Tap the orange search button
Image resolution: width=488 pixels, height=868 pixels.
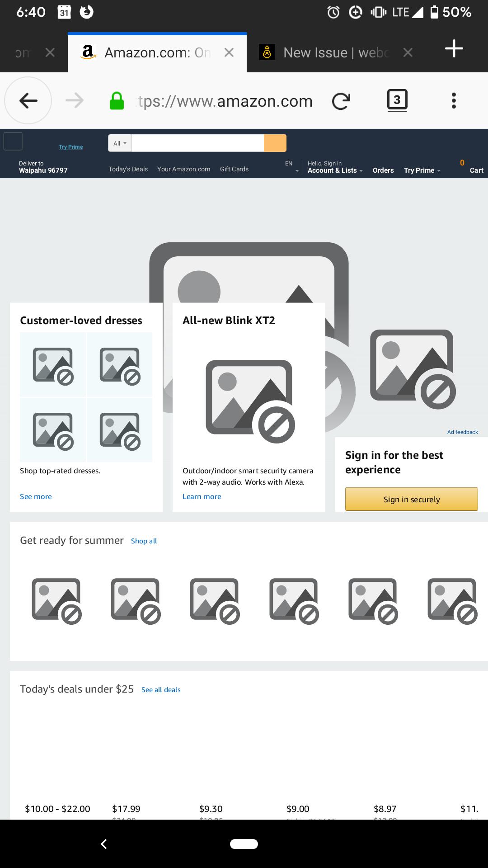[x=275, y=143]
